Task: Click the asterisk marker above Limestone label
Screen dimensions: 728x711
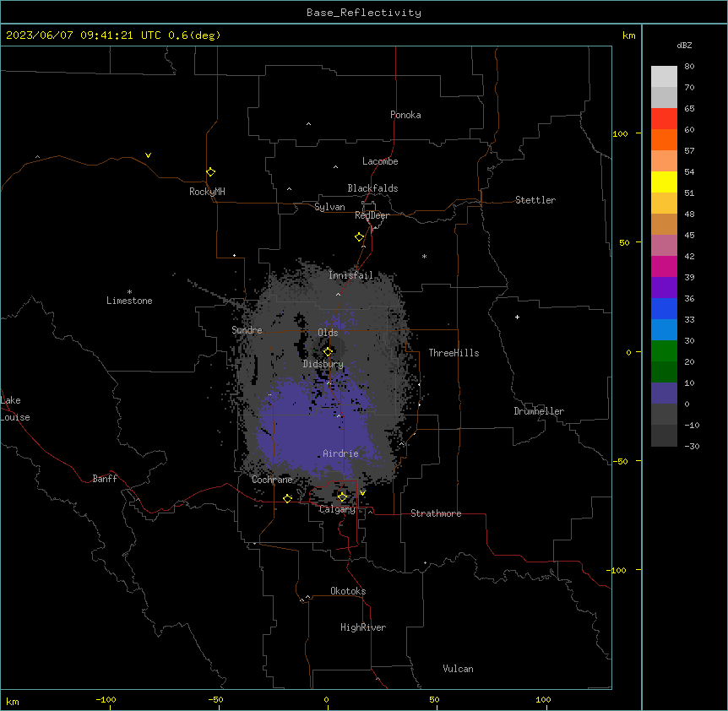Action: click(129, 292)
